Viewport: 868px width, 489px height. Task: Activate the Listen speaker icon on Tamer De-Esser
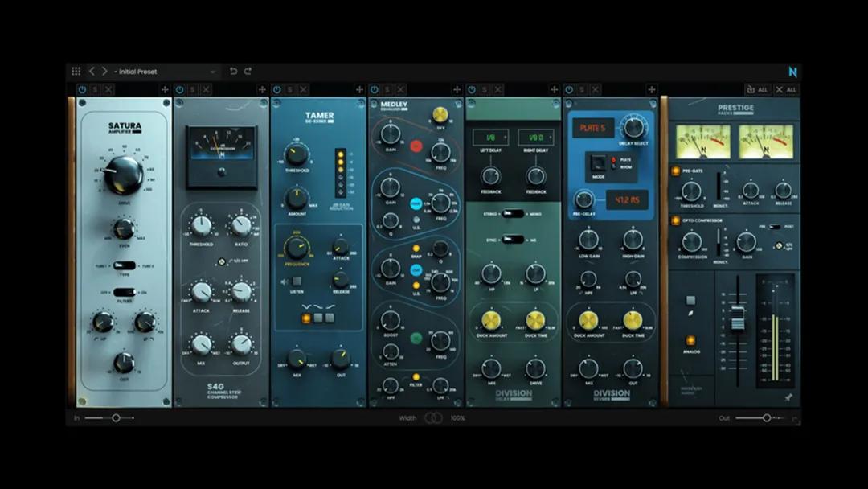pyautogui.click(x=284, y=281)
